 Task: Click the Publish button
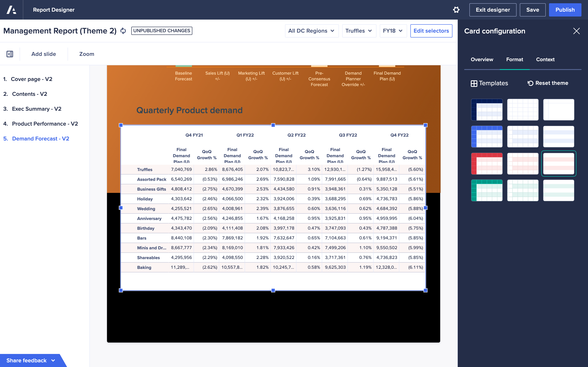click(x=566, y=10)
